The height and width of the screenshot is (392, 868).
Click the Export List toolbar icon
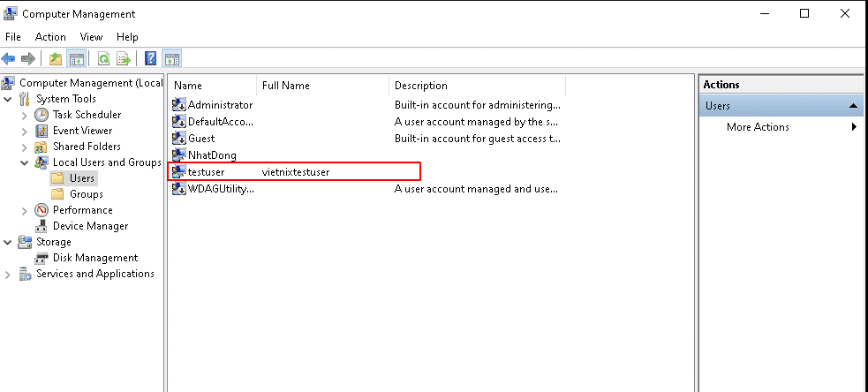click(124, 58)
